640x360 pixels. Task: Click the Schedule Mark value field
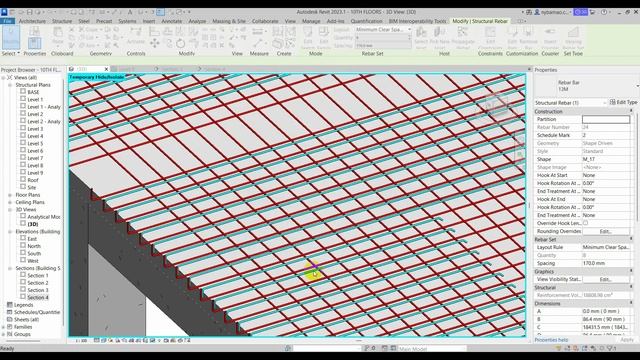click(606, 135)
